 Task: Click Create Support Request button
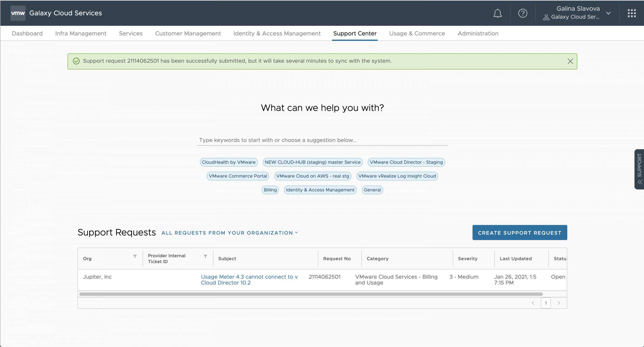coord(519,233)
